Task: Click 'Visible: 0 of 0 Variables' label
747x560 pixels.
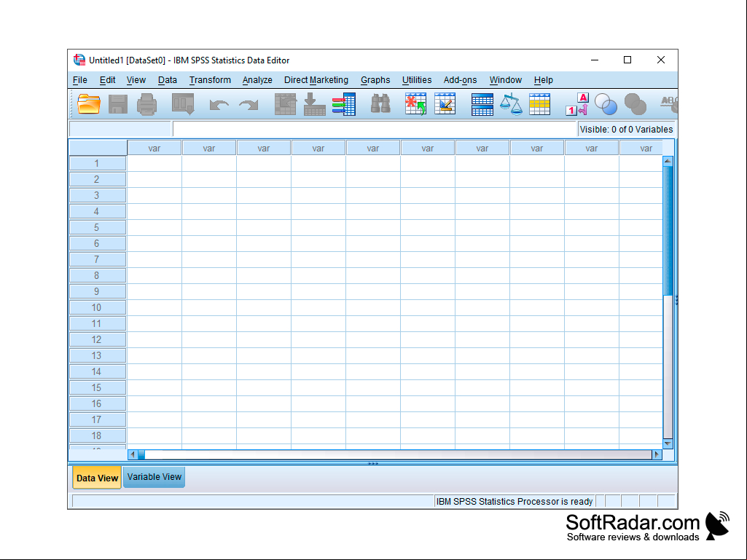Action: click(x=626, y=130)
